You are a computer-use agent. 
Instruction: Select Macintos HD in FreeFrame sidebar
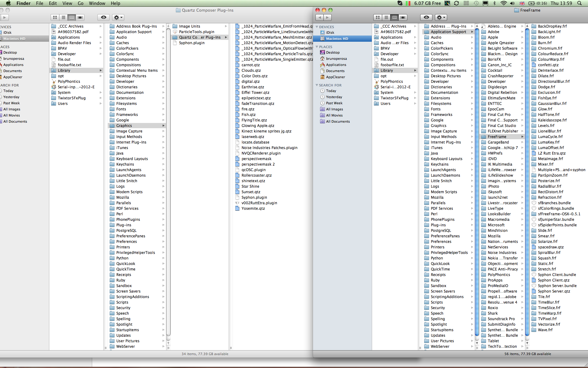pos(342,39)
